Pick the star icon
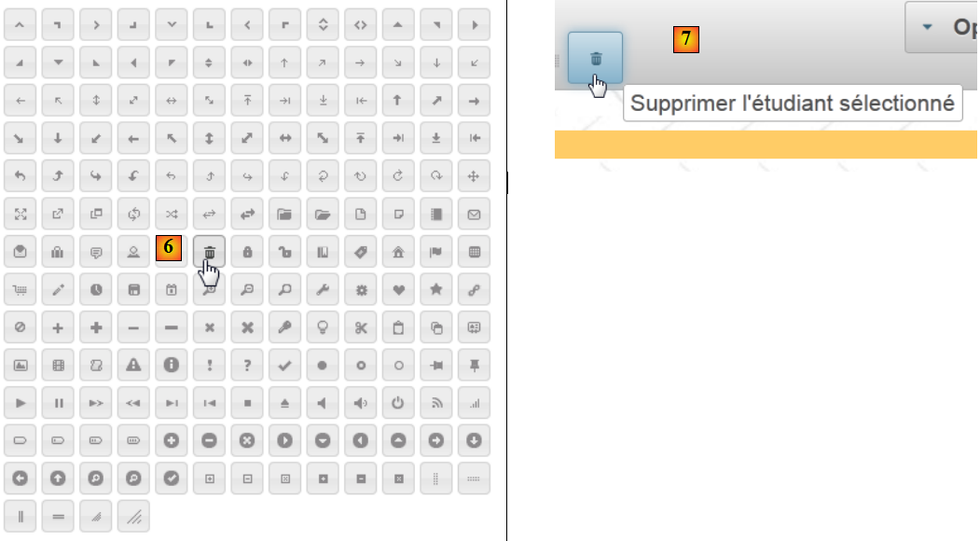 tap(436, 290)
